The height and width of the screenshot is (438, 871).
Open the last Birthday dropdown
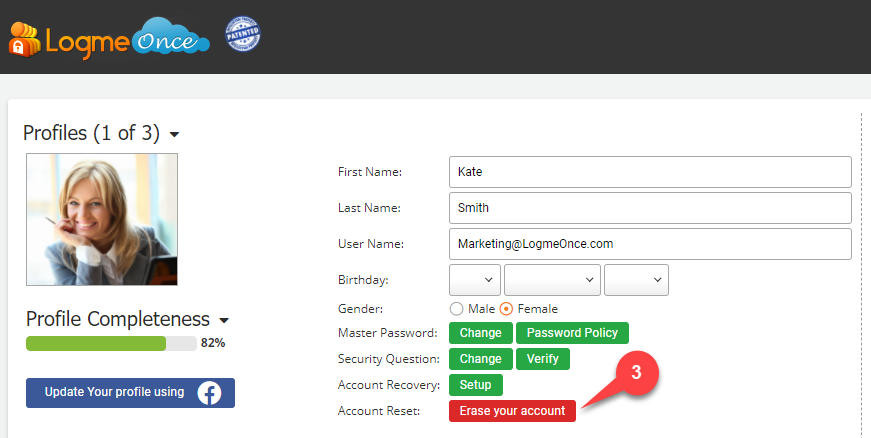point(636,280)
